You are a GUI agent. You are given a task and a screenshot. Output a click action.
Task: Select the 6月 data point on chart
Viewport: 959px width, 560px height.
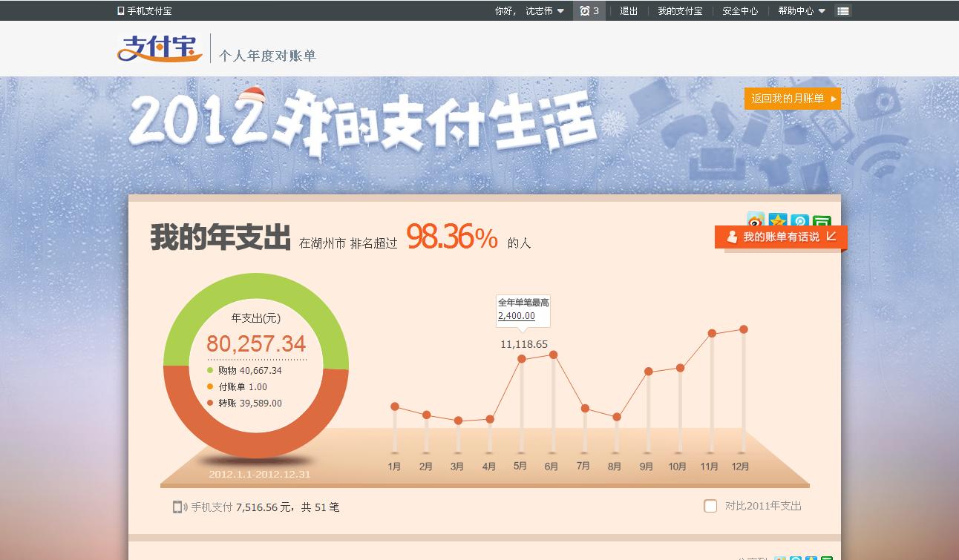click(x=553, y=355)
